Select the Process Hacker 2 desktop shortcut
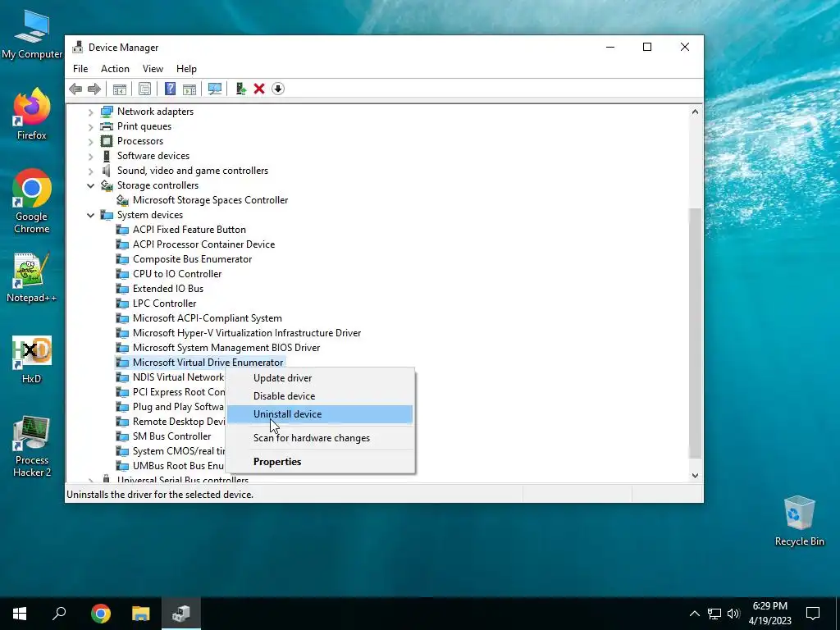 point(32,447)
